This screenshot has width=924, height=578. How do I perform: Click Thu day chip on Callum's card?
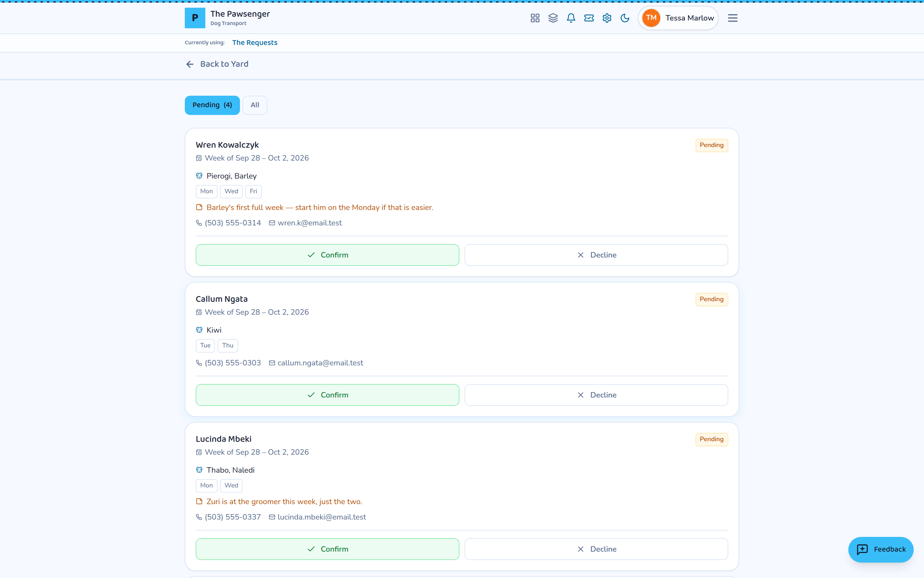point(227,346)
